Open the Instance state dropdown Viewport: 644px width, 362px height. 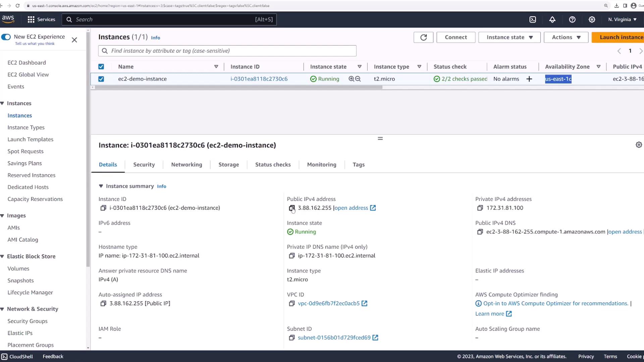coord(509,37)
